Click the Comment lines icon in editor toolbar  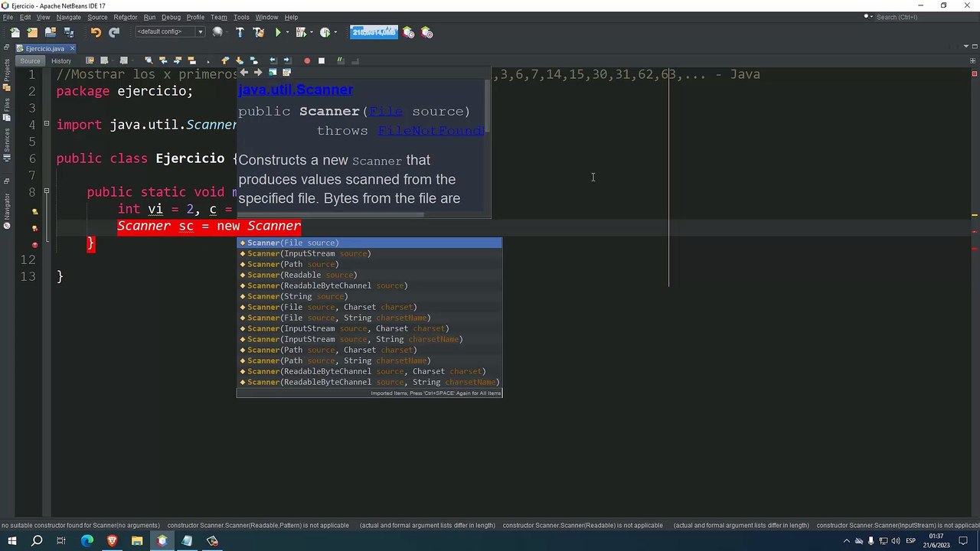[x=340, y=60]
